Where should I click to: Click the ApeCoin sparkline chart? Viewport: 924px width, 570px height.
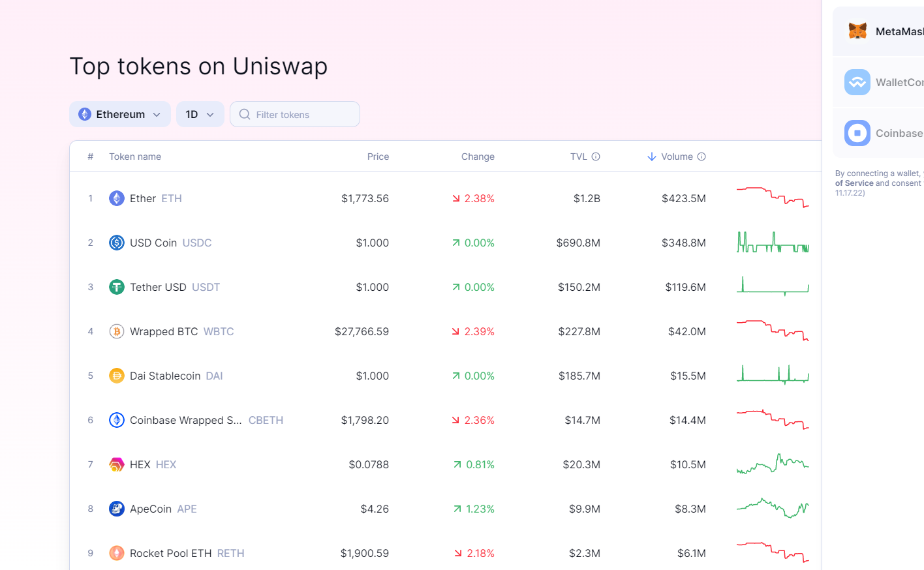pyautogui.click(x=773, y=508)
